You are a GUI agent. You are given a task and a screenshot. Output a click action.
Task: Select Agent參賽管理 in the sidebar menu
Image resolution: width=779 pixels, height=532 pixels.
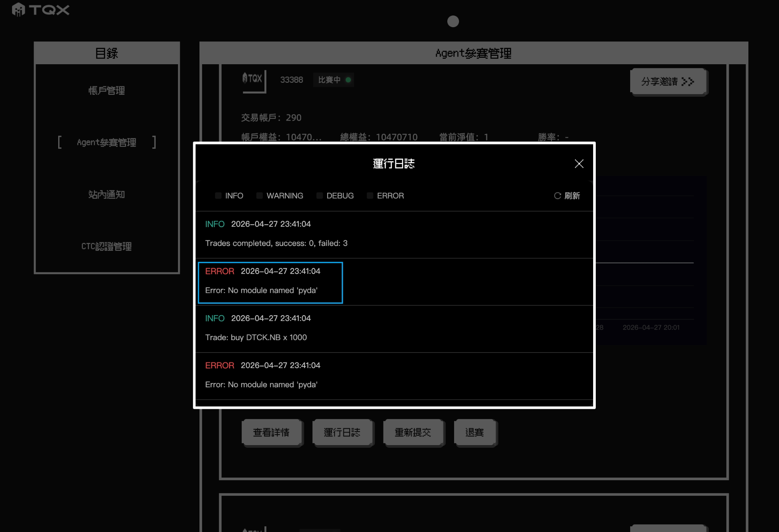pos(107,142)
